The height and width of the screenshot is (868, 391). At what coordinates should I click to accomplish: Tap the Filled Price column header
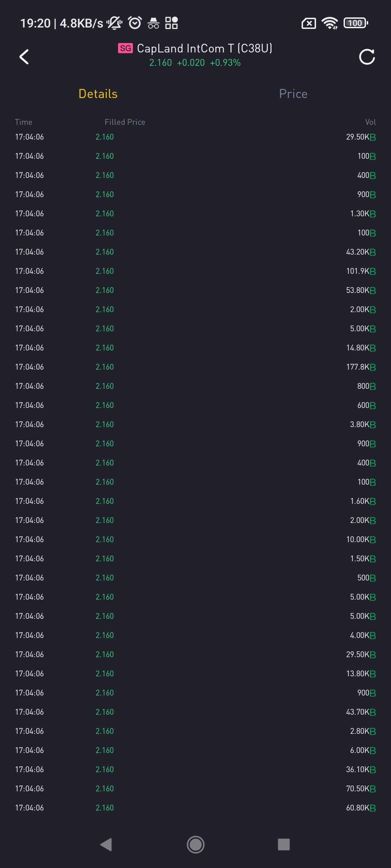coord(125,122)
